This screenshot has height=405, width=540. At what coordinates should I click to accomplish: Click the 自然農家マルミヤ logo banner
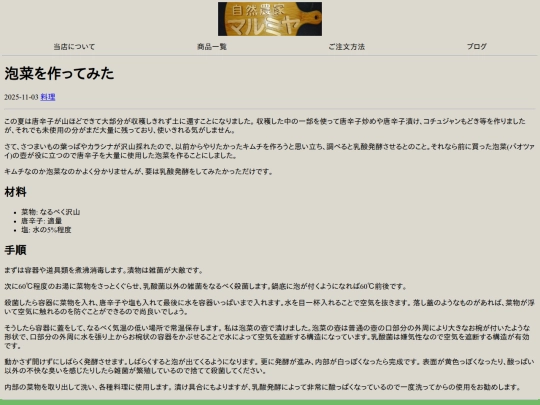coord(270,19)
